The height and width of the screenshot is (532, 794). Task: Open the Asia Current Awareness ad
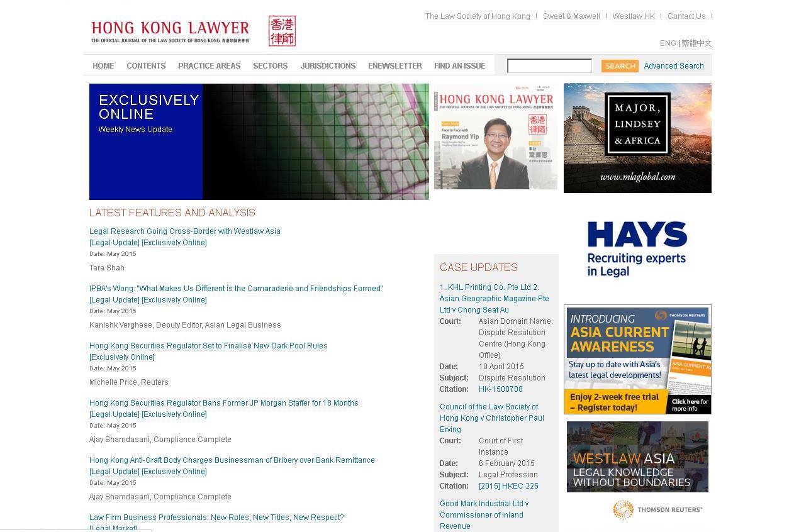pyautogui.click(x=637, y=360)
